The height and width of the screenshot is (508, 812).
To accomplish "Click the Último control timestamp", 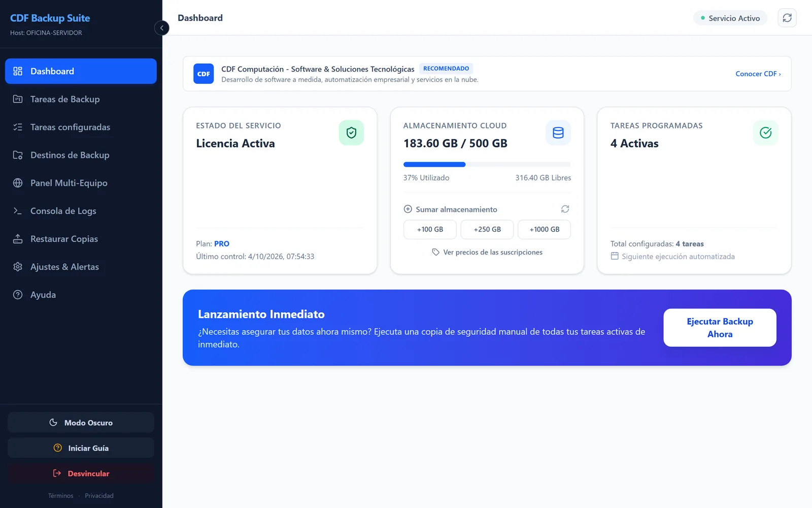I will click(255, 257).
